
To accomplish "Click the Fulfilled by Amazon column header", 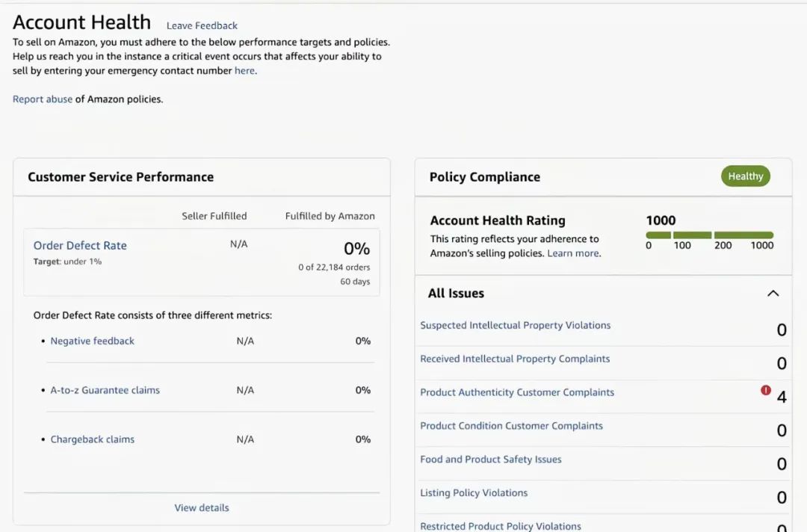I will pyautogui.click(x=330, y=216).
